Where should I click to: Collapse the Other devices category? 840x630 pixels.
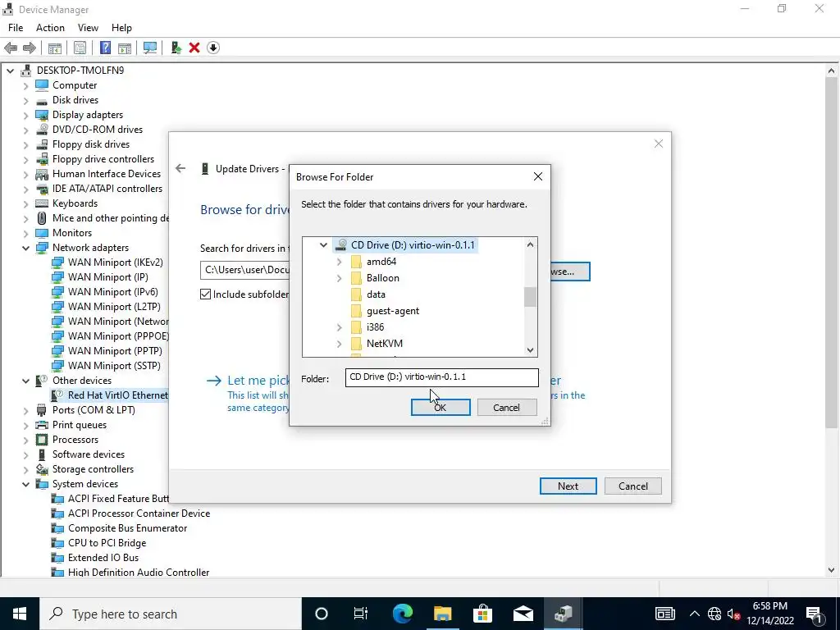(25, 381)
